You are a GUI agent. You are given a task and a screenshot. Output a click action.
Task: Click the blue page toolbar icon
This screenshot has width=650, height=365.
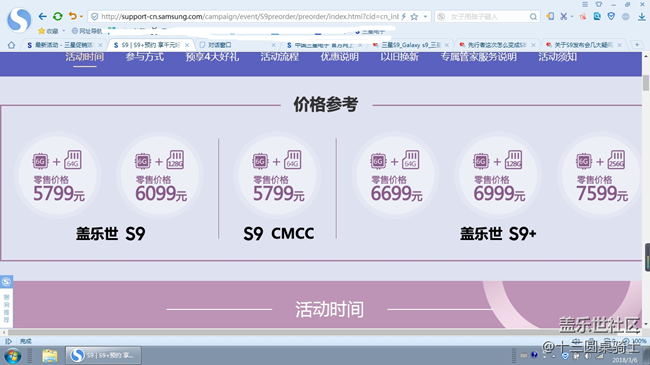(x=597, y=16)
